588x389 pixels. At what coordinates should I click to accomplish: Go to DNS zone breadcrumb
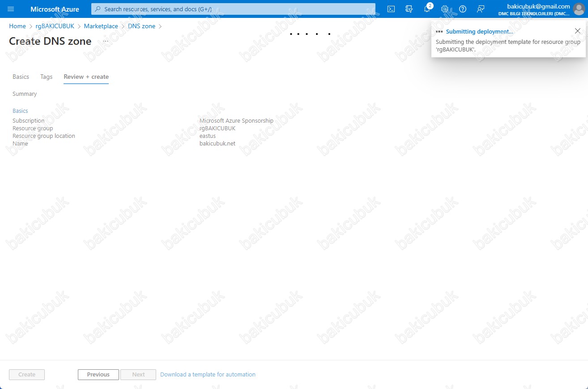tap(141, 26)
